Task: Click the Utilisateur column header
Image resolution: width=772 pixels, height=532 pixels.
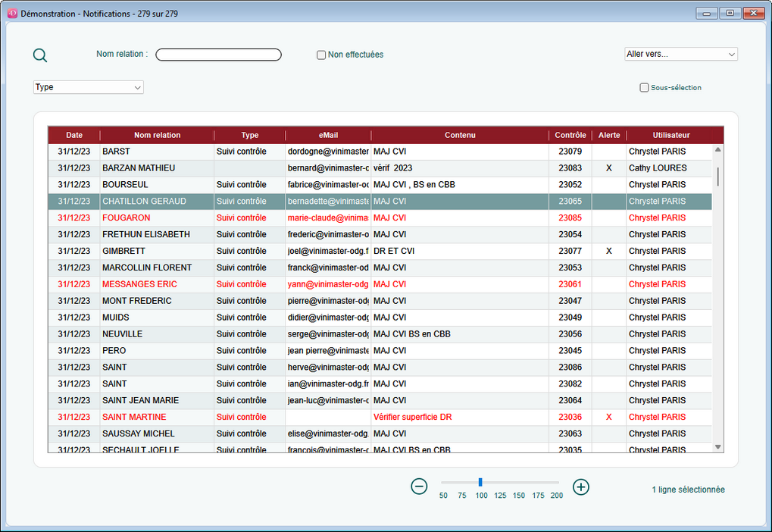Action: [670, 135]
